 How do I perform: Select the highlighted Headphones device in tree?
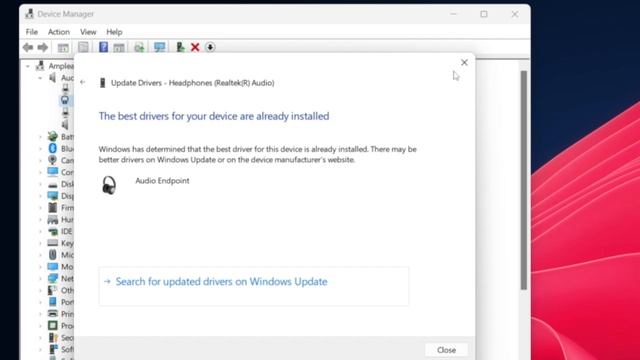click(x=65, y=100)
